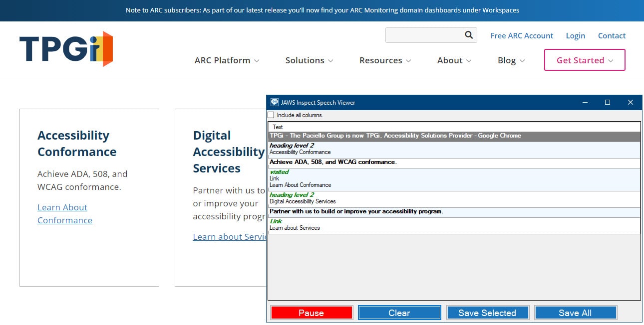Expand the Solutions menu

click(x=309, y=60)
